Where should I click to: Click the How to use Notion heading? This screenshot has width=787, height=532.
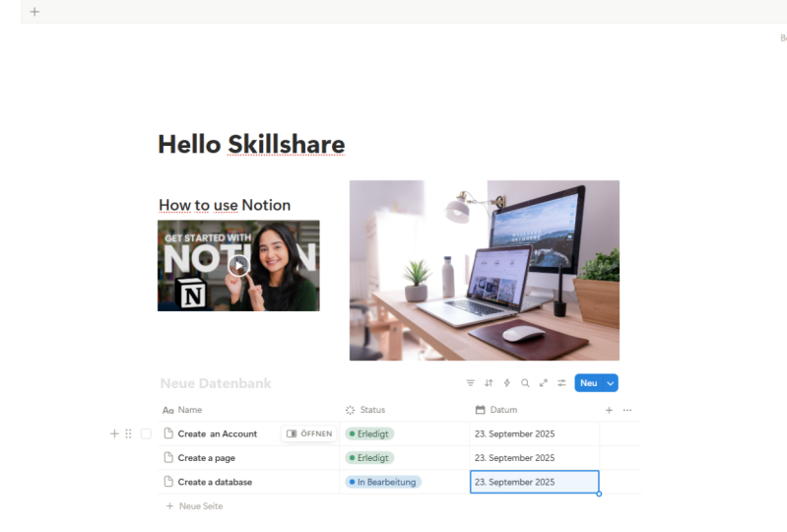225,205
